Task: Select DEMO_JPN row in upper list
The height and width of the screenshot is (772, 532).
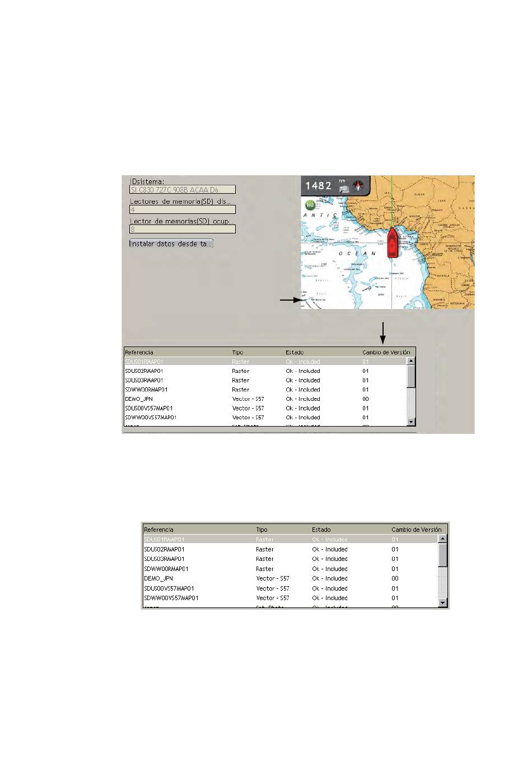Action: click(x=265, y=399)
